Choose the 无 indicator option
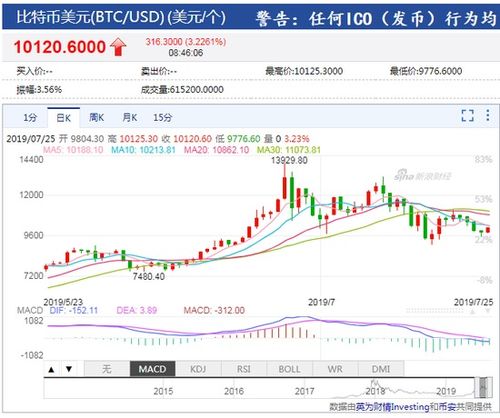This screenshot has width=500, height=418. 107,369
